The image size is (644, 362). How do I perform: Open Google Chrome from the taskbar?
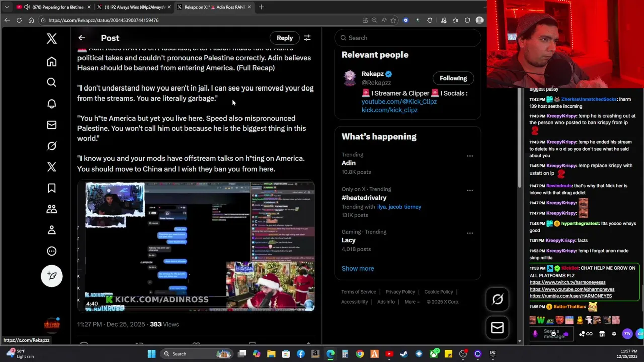(360, 354)
